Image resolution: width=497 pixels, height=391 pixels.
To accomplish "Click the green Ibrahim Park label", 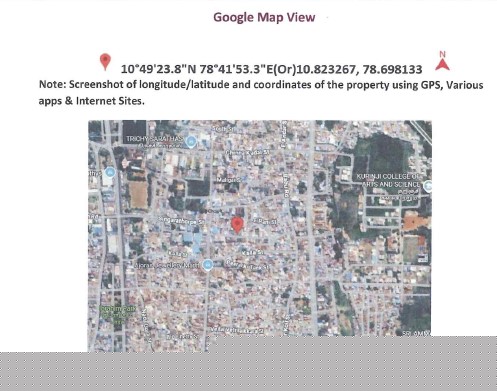I will [x=118, y=314].
